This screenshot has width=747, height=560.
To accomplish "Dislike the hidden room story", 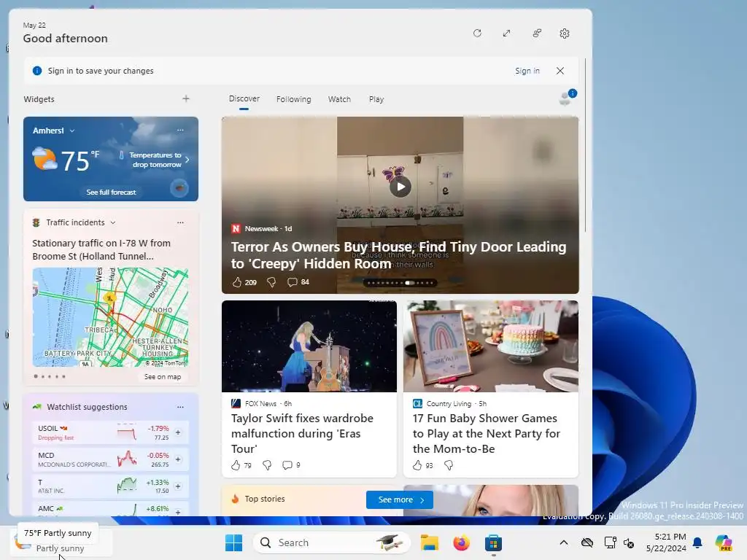I will pyautogui.click(x=271, y=282).
